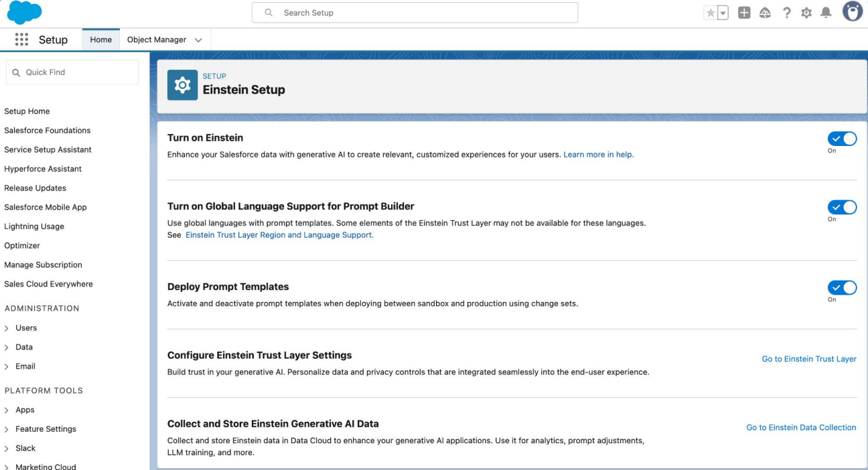This screenshot has width=868, height=470.
Task: Open the favorites list dropdown arrow
Action: pos(722,13)
